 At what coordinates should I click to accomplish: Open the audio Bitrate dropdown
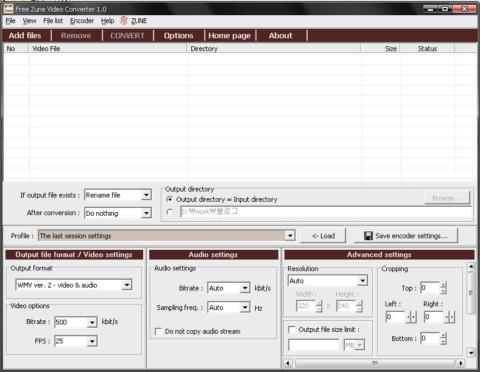(x=245, y=288)
